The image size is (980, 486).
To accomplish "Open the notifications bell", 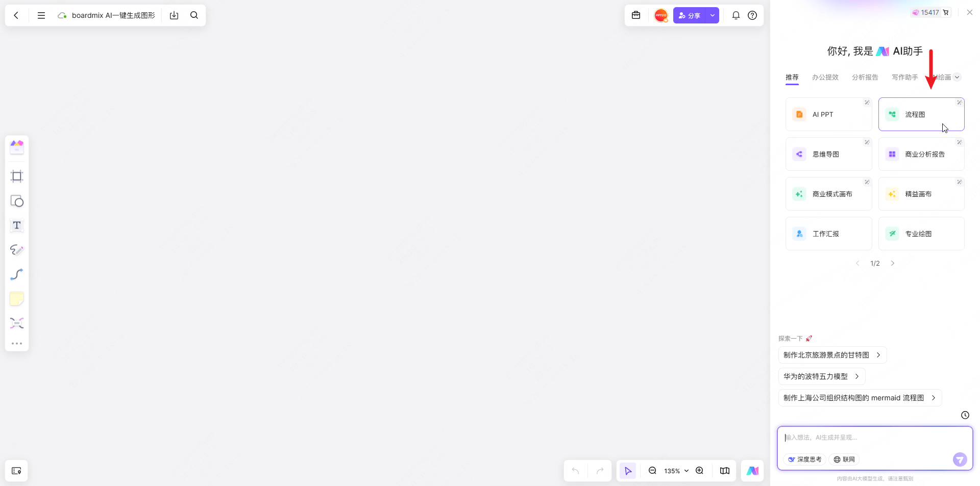I will point(736,15).
